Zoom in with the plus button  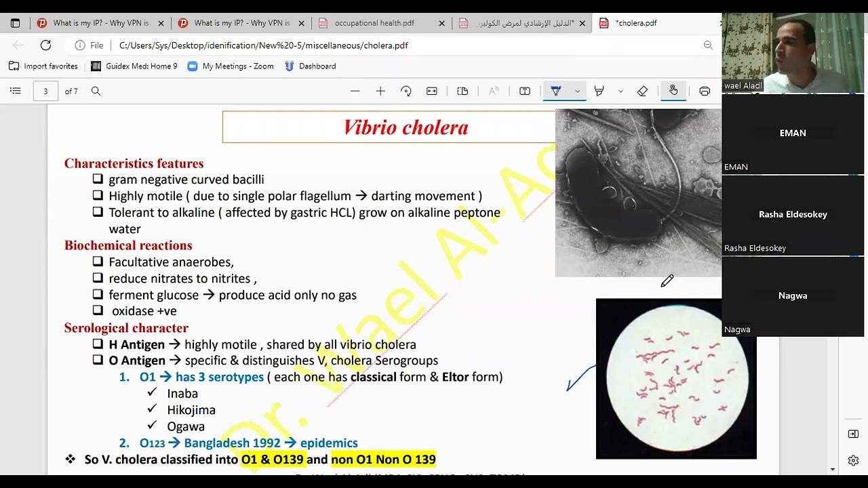pyautogui.click(x=380, y=91)
